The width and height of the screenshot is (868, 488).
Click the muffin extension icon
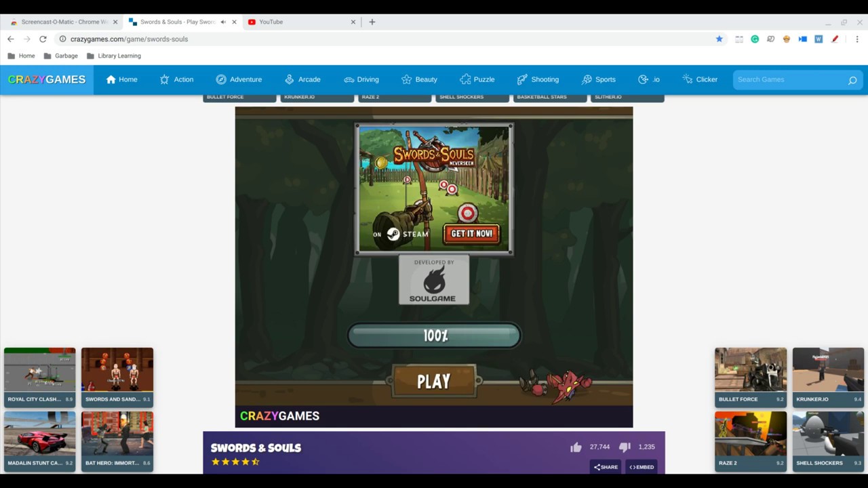click(x=787, y=39)
